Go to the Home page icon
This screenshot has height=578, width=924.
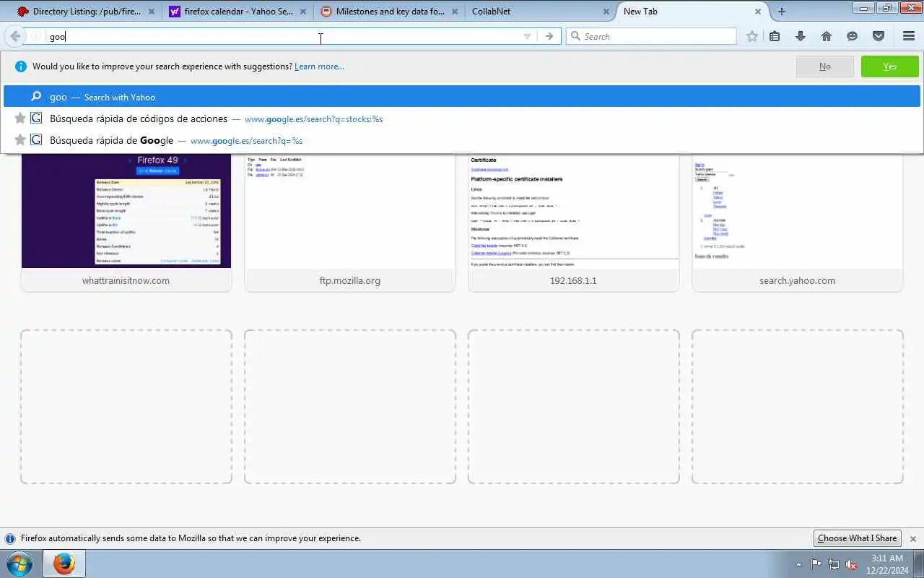827,36
